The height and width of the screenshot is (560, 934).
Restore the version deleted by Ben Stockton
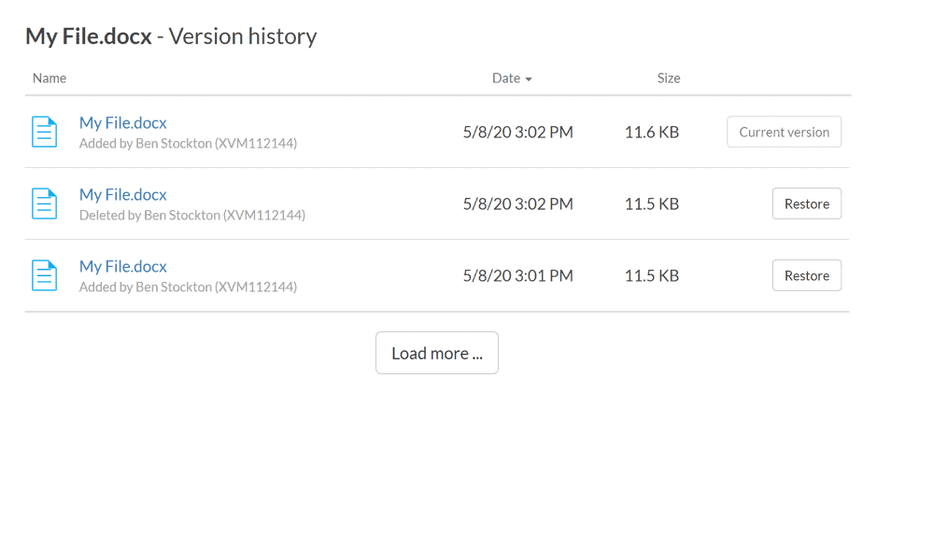807,203
